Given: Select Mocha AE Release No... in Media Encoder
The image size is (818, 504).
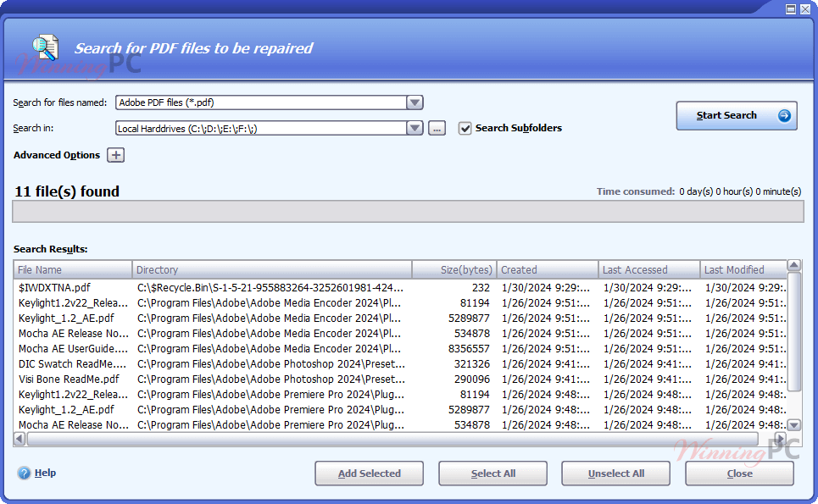Looking at the screenshot, I should (x=400, y=333).
